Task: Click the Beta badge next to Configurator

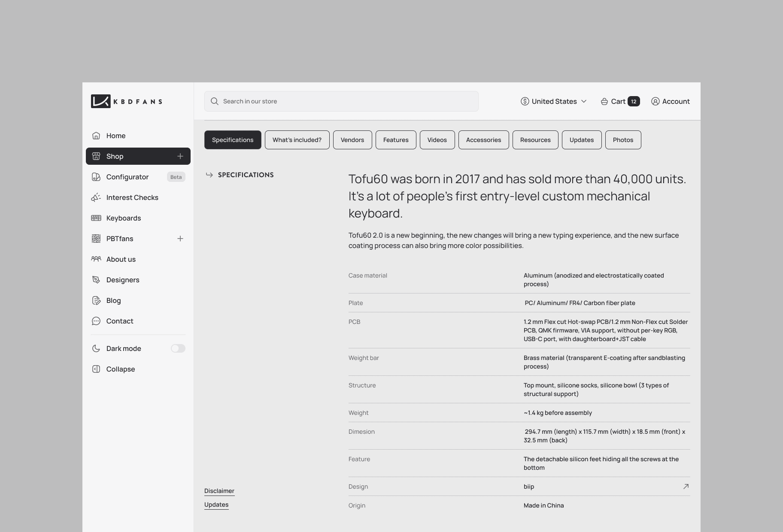Action: click(x=176, y=177)
